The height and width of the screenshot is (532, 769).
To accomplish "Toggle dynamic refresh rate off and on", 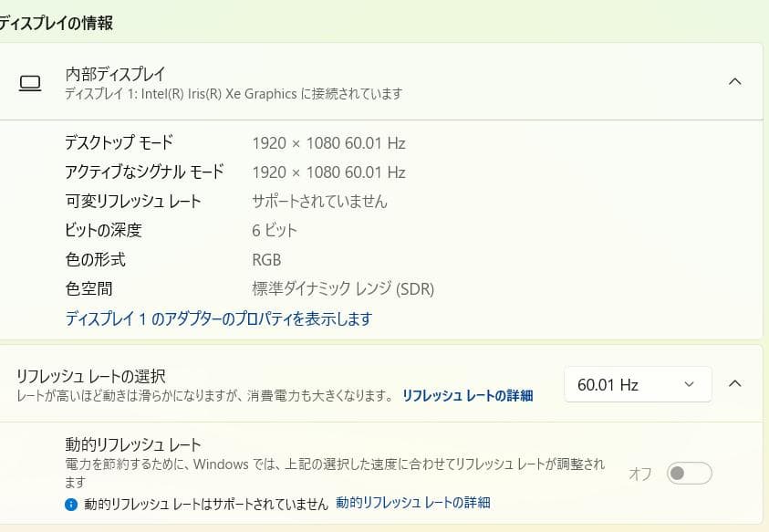I will (689, 473).
